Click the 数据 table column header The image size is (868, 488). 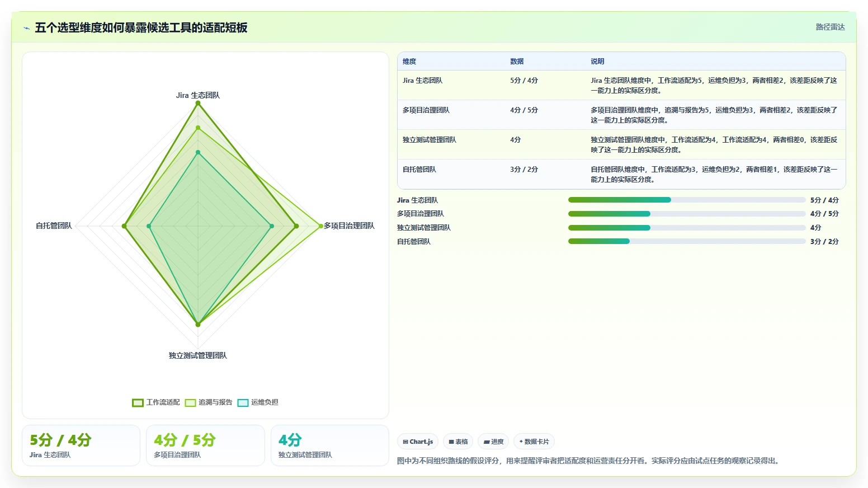click(x=517, y=62)
